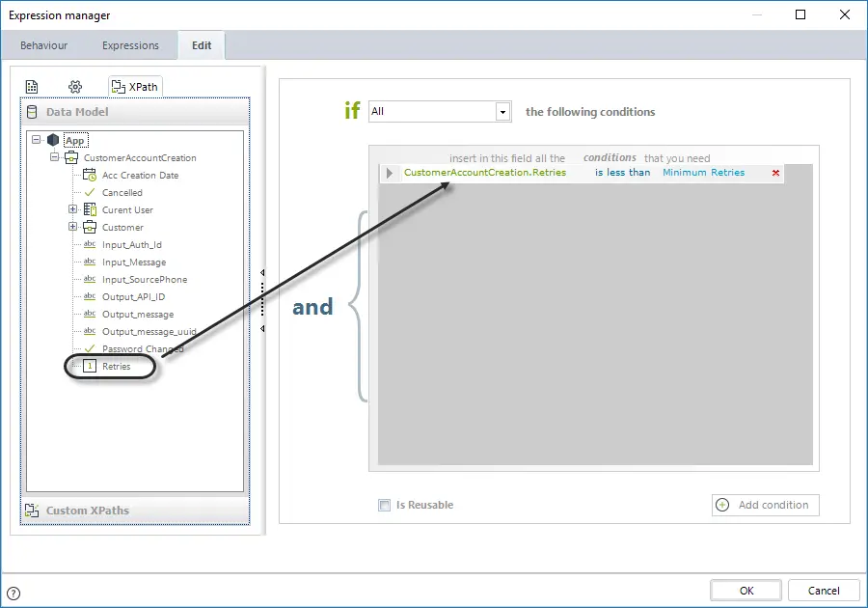The width and height of the screenshot is (868, 608).
Task: Select the XPath tab
Action: [135, 87]
